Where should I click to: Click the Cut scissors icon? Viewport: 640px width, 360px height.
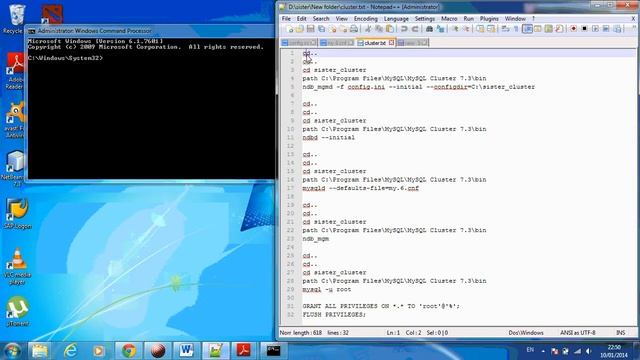click(368, 29)
